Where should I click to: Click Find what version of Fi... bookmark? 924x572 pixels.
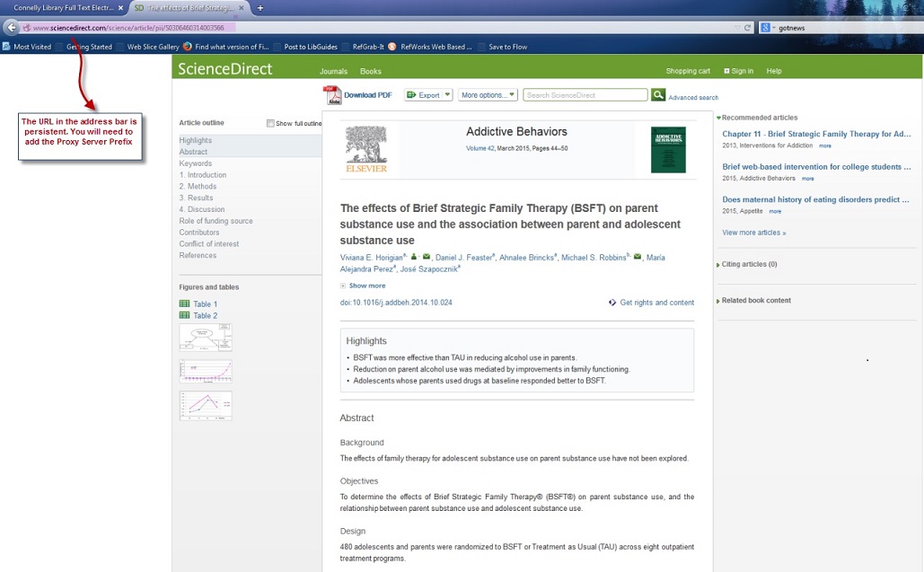[226, 47]
